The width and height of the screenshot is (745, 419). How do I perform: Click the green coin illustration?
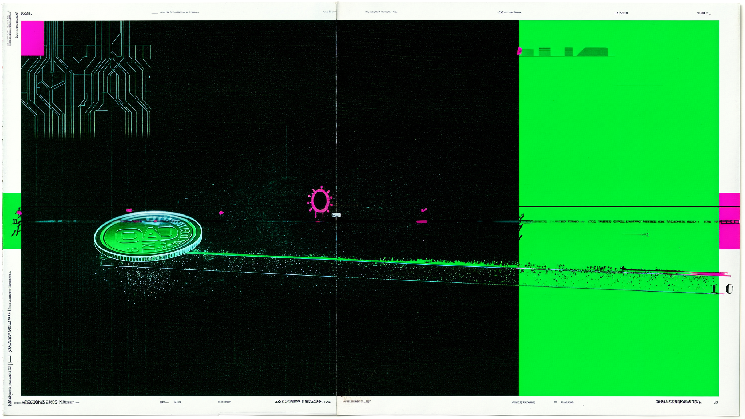[148, 236]
